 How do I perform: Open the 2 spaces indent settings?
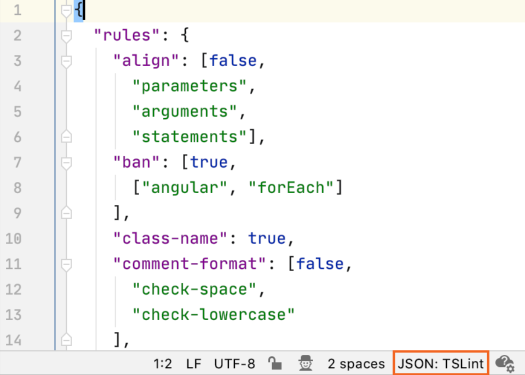click(356, 364)
